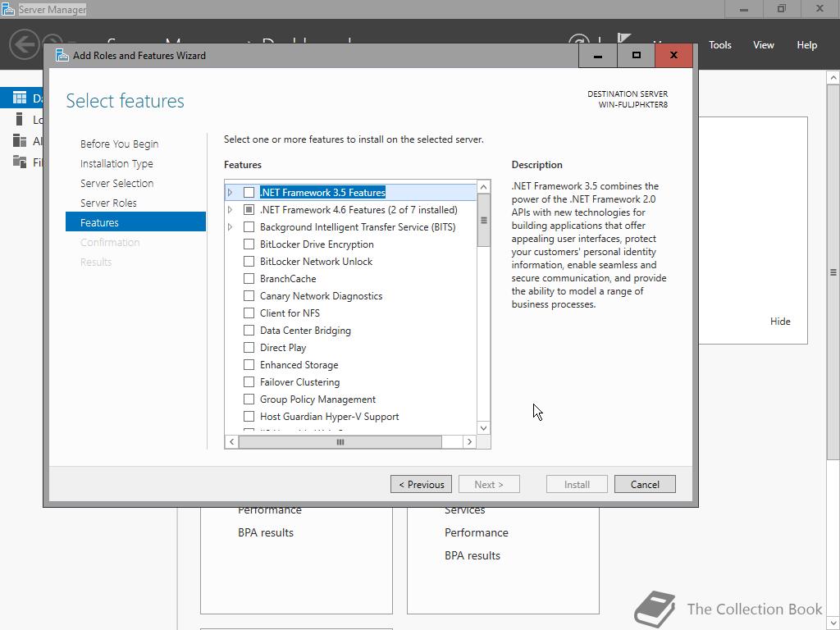
Task: Expand .NET Framework 4.6 Features node
Action: (230, 209)
